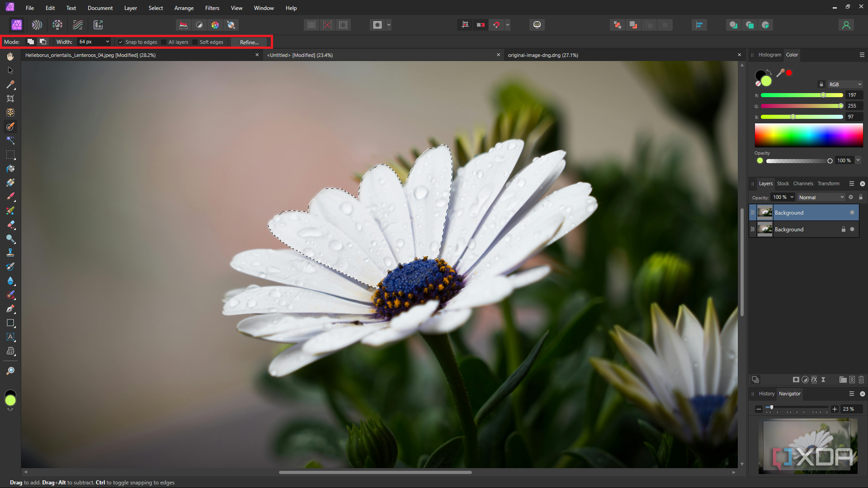The height and width of the screenshot is (488, 868).
Task: Open the RGB color model dropdown
Action: [x=845, y=84]
